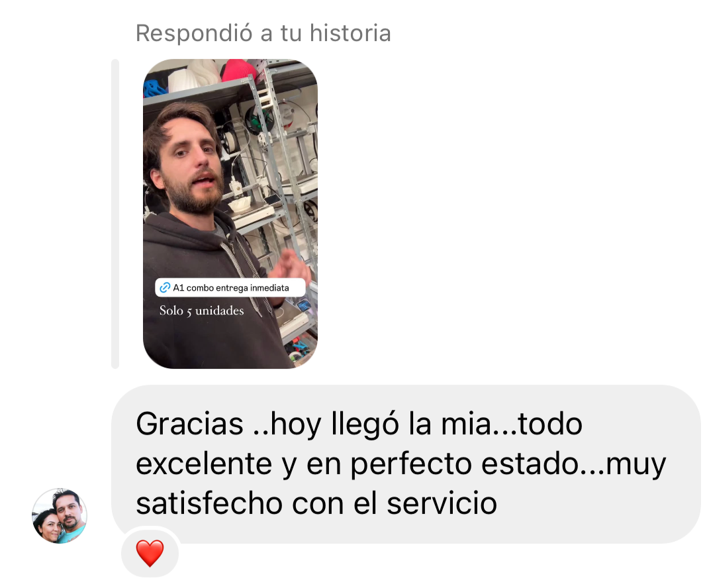This screenshot has width=707, height=588.
Task: Tap the red heart reaction
Action: [x=150, y=553]
